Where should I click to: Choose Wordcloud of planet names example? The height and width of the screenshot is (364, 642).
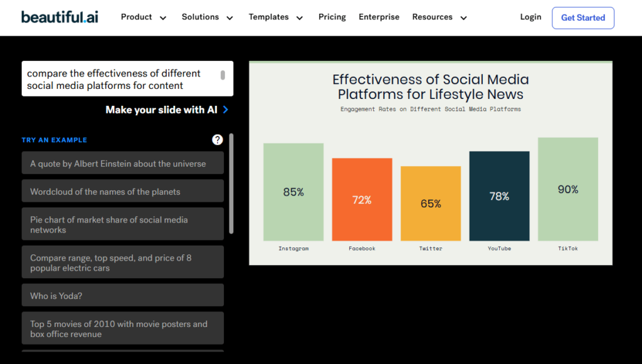point(122,191)
